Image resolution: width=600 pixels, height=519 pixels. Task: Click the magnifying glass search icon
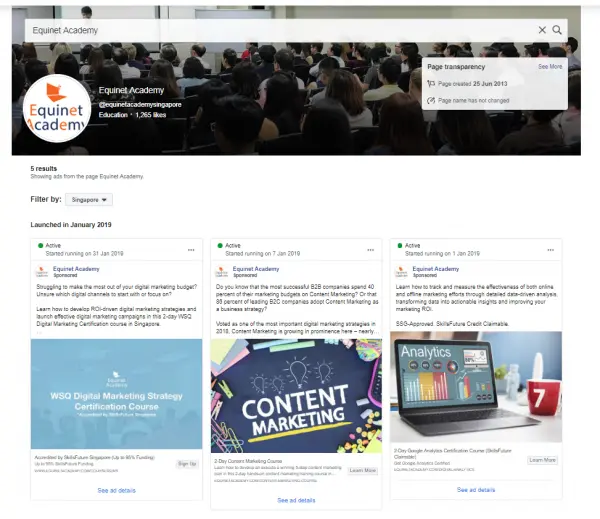click(557, 30)
